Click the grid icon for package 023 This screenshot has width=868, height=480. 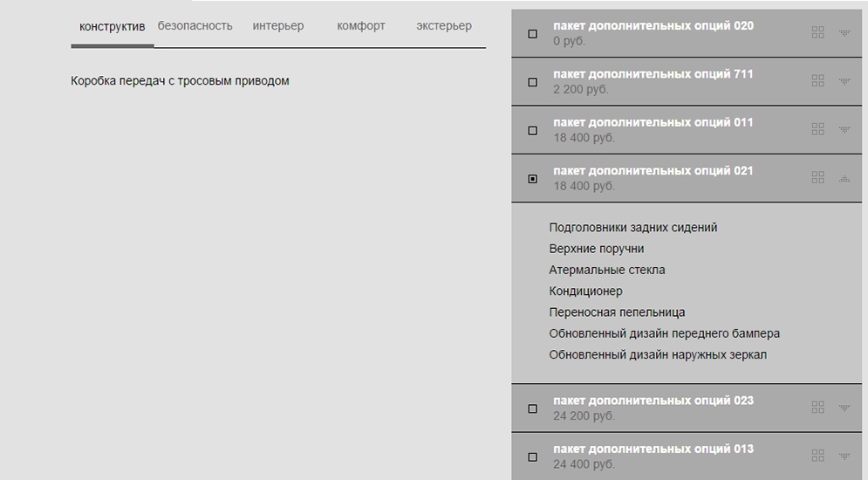point(817,408)
